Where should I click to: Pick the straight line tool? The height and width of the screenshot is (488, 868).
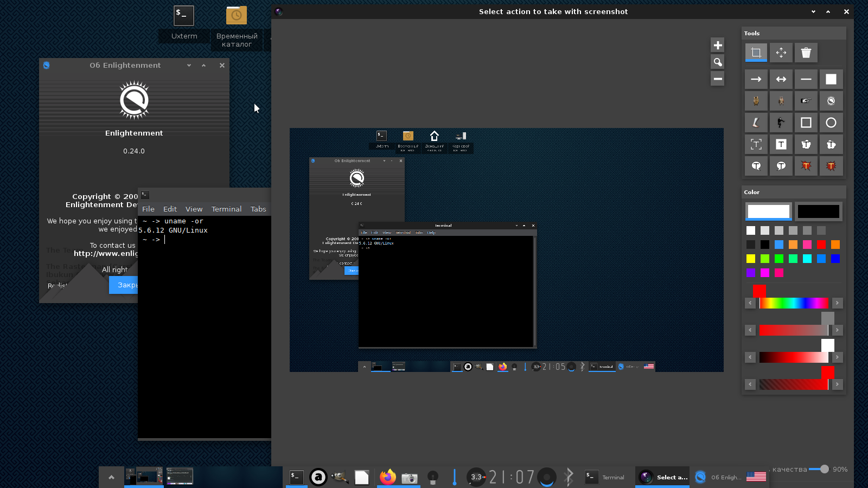tap(806, 79)
